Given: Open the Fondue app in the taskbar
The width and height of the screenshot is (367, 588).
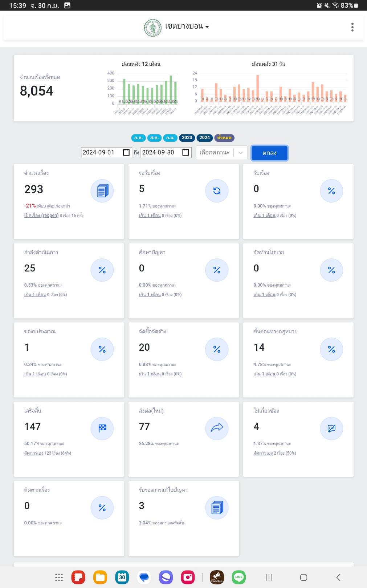Looking at the screenshot, I should 217,577.
